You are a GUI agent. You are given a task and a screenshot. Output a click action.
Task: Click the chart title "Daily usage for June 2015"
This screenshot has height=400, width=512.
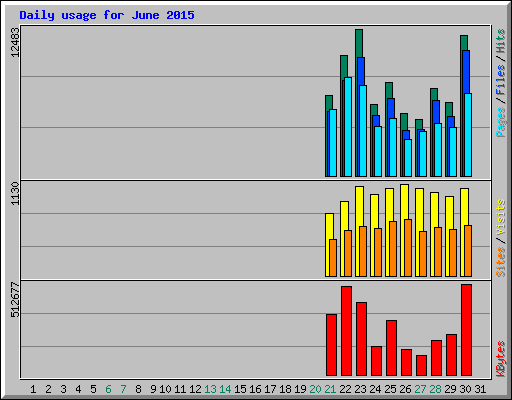pyautogui.click(x=107, y=15)
